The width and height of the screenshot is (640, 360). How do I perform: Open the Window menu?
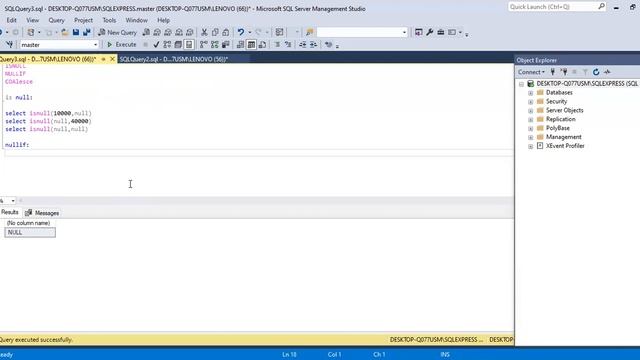coord(136,20)
